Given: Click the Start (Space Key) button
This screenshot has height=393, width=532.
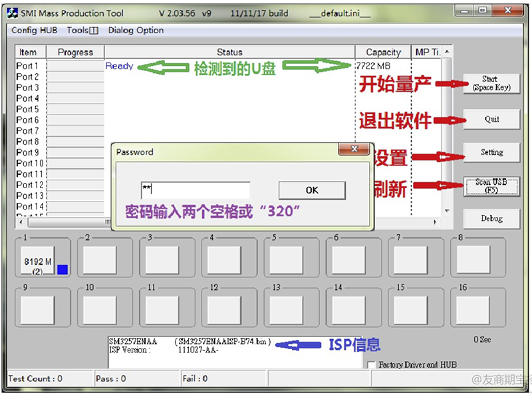Looking at the screenshot, I should (x=491, y=84).
